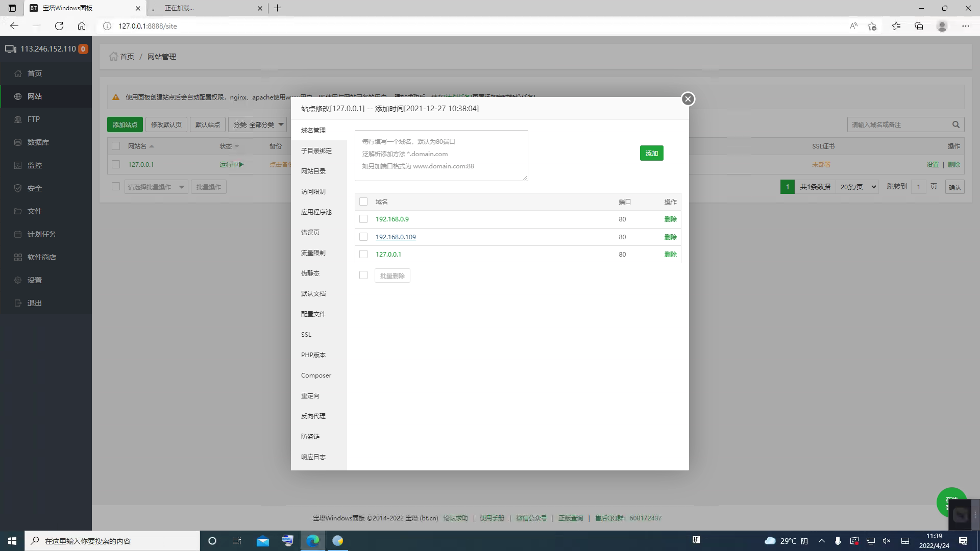The image size is (980, 551).
Task: Select 伪静态 tab in dialog
Action: click(310, 273)
